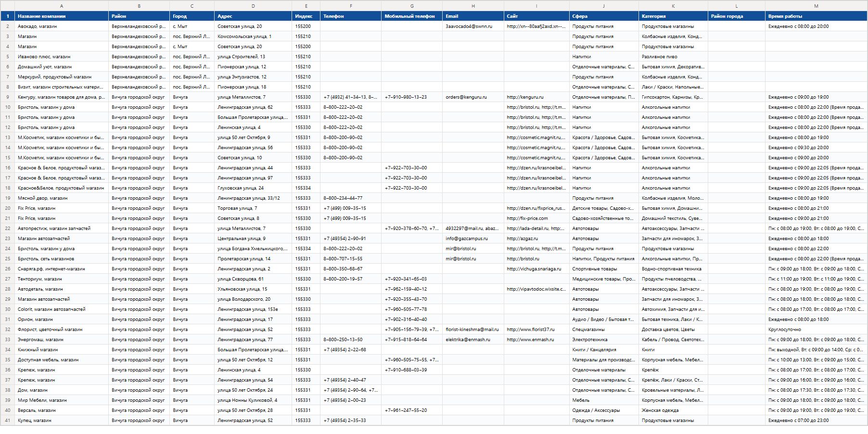Select column F letter header
The height and width of the screenshot is (434, 868).
coord(351,6)
